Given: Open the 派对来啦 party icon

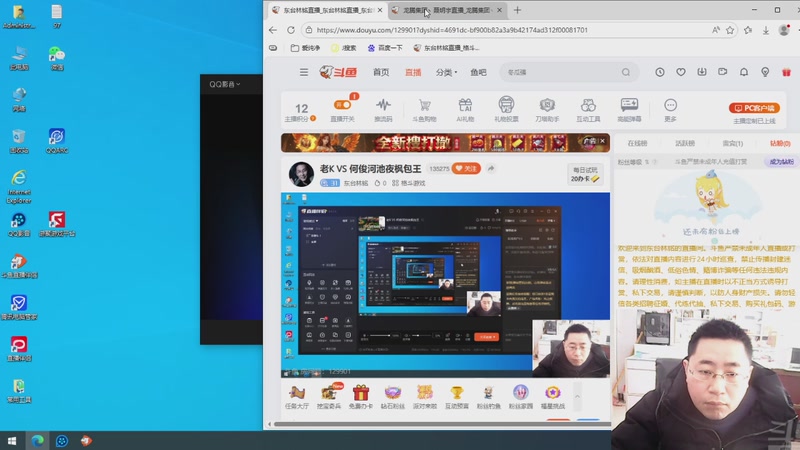Looking at the screenshot, I should [x=424, y=397].
